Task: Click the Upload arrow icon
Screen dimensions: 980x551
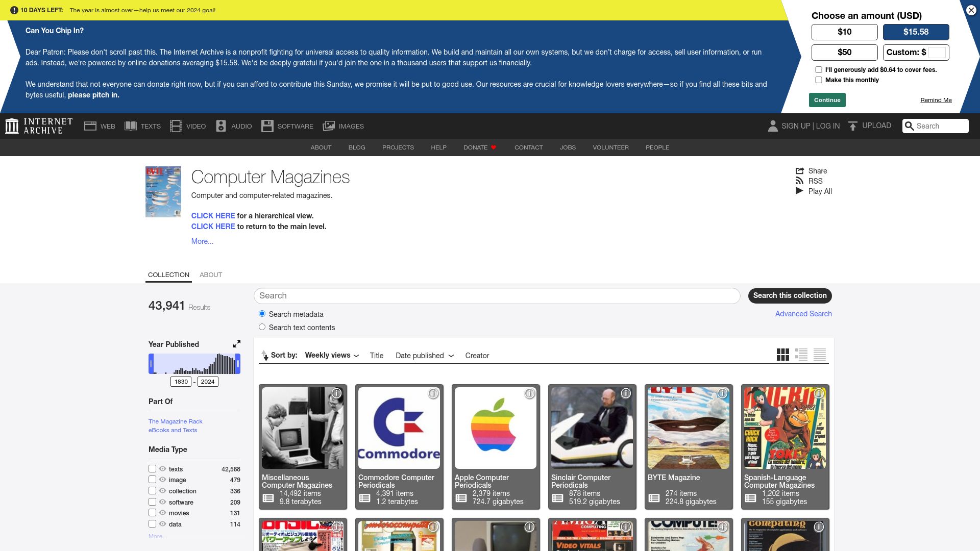Action: click(853, 126)
